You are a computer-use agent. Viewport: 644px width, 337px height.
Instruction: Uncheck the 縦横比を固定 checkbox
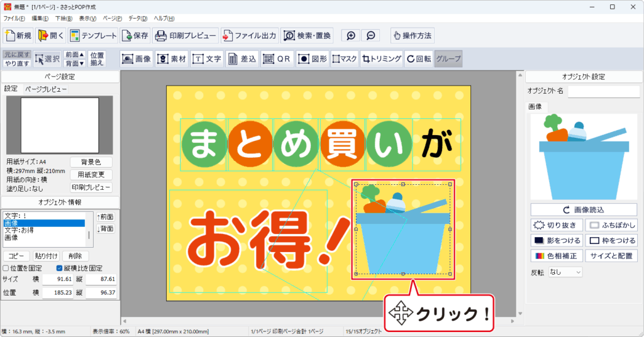click(x=60, y=268)
